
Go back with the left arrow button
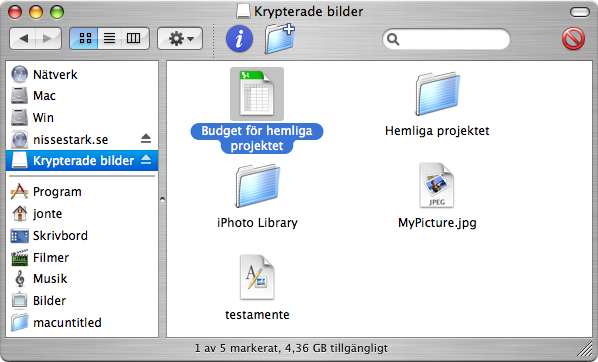point(23,39)
